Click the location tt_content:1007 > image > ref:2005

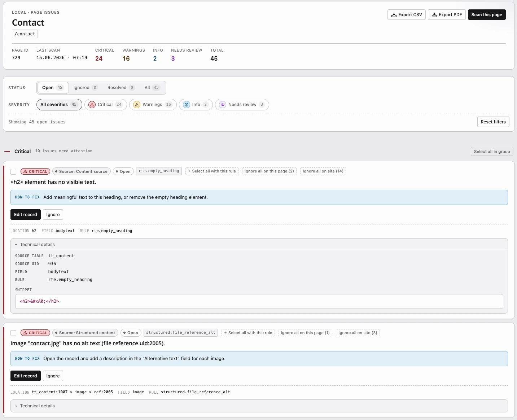coord(72,392)
